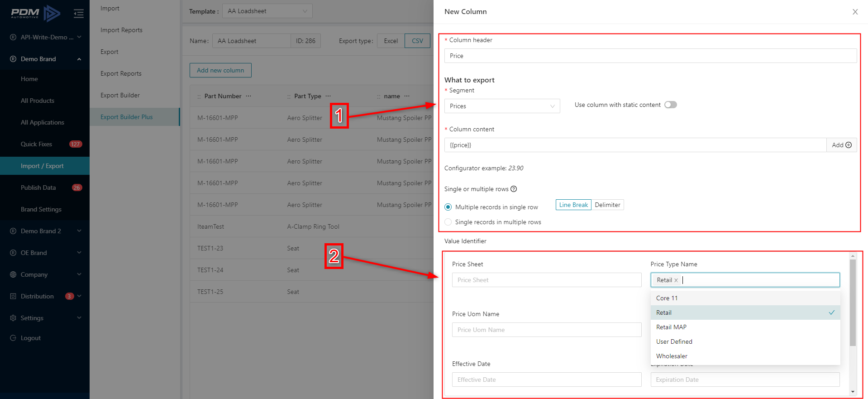
Task: Open the Segment Prices dropdown
Action: [x=502, y=106]
